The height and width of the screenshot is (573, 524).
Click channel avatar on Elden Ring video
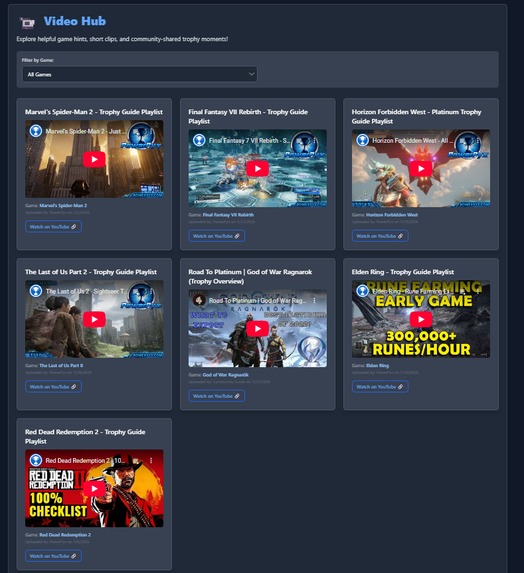click(362, 291)
